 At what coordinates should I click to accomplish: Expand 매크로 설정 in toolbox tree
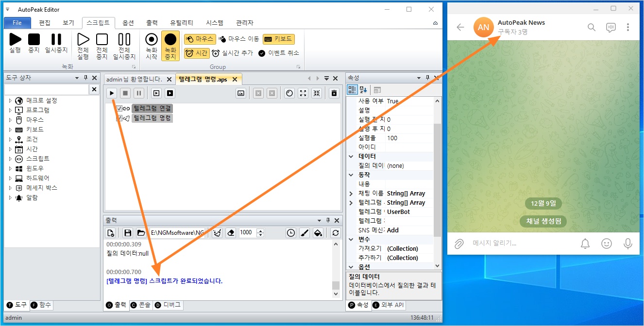coord(10,100)
